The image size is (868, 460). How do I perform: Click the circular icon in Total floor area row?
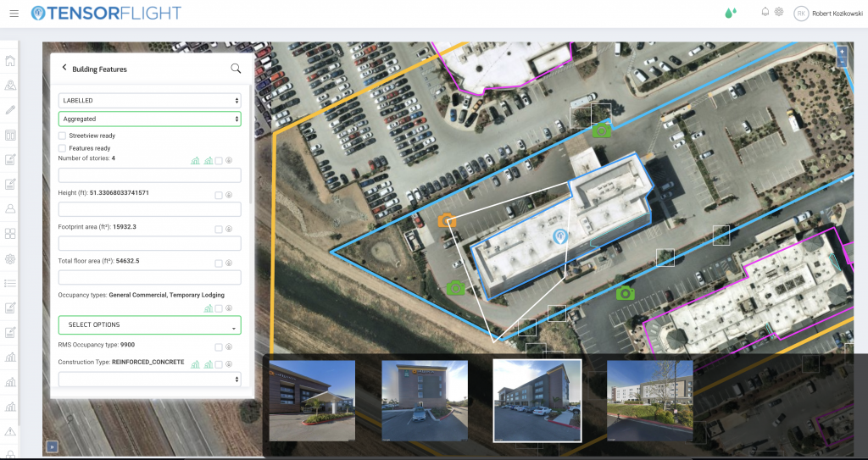pos(229,263)
